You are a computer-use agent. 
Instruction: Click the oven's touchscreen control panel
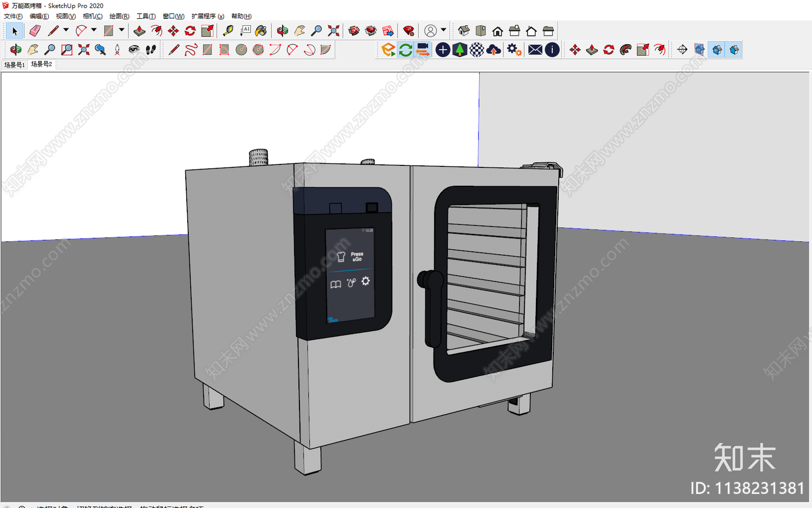click(x=350, y=275)
